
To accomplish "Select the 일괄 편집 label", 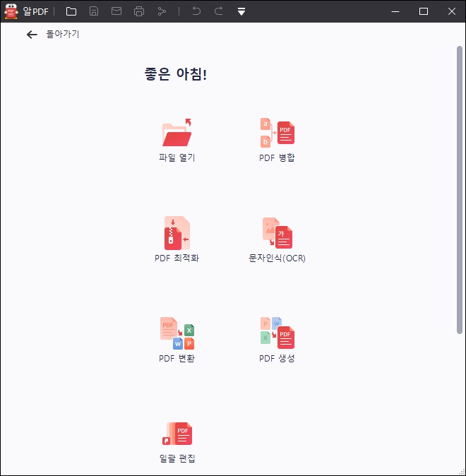I will [x=177, y=458].
